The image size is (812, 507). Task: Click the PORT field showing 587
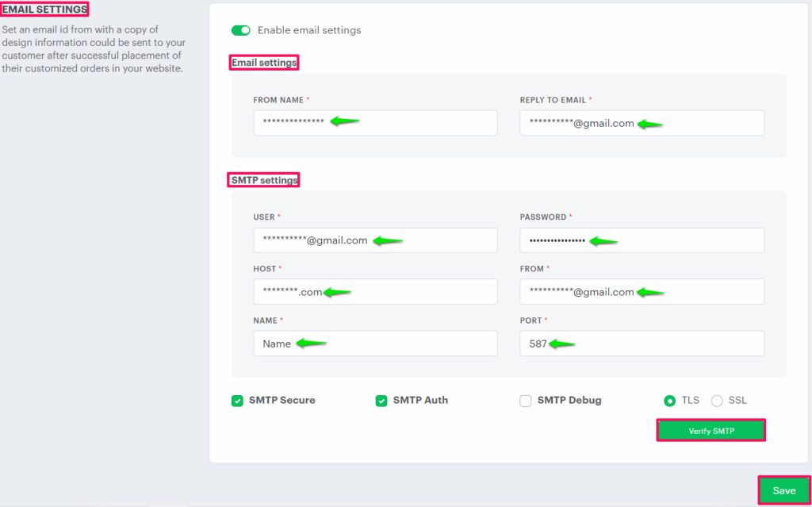tap(642, 344)
